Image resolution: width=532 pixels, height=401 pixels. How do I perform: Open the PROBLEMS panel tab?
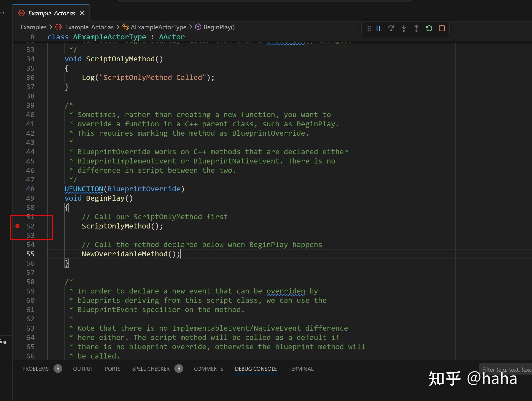(x=35, y=369)
